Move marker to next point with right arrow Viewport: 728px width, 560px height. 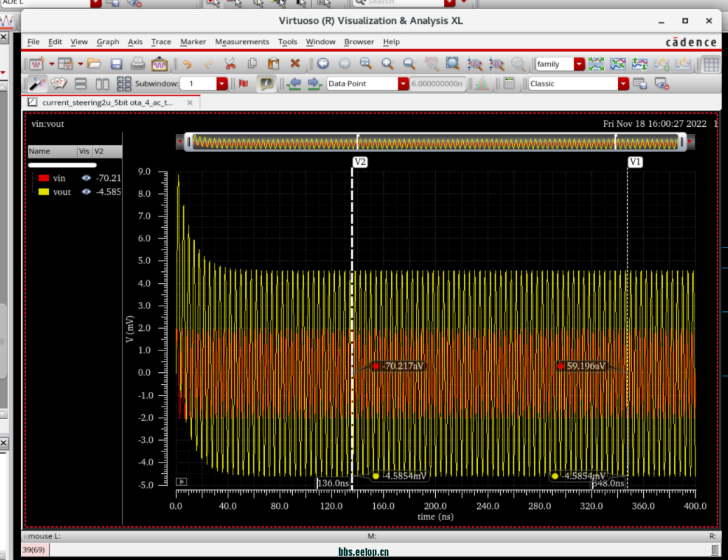(x=315, y=83)
